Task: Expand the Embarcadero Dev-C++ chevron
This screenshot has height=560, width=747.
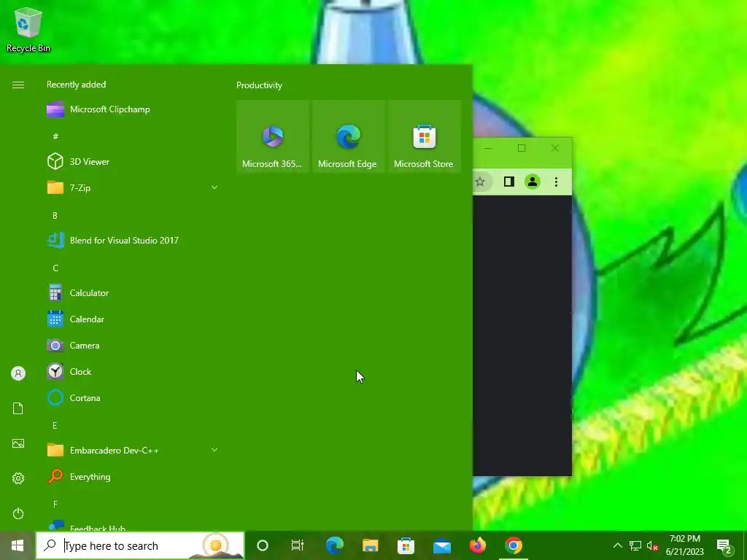Action: (x=214, y=450)
